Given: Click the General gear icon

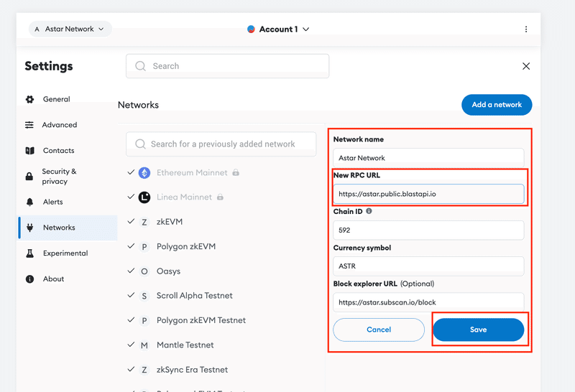Looking at the screenshot, I should (29, 99).
